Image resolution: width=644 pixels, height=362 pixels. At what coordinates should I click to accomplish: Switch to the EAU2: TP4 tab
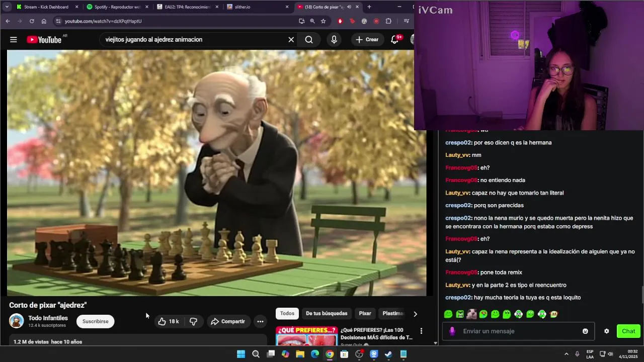pos(187,7)
